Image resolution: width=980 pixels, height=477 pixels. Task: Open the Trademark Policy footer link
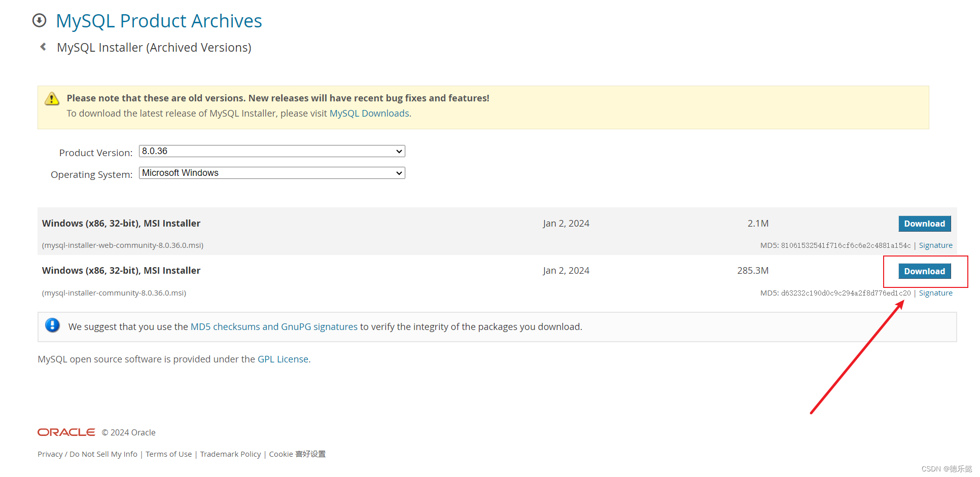pyautogui.click(x=230, y=454)
